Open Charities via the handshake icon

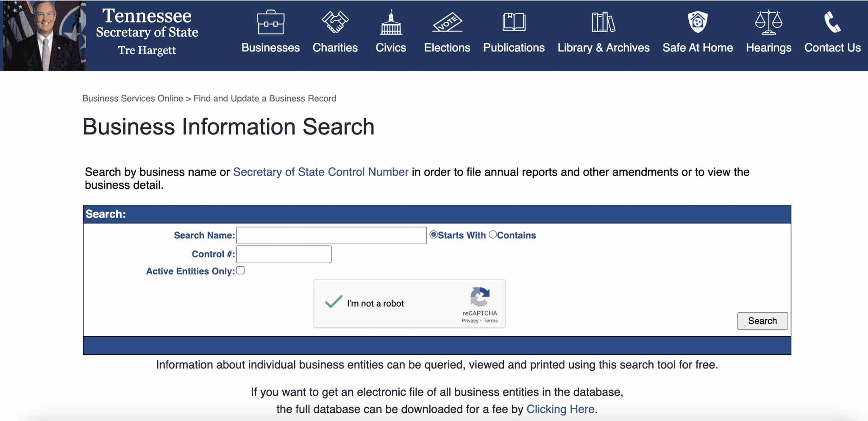pos(335,22)
